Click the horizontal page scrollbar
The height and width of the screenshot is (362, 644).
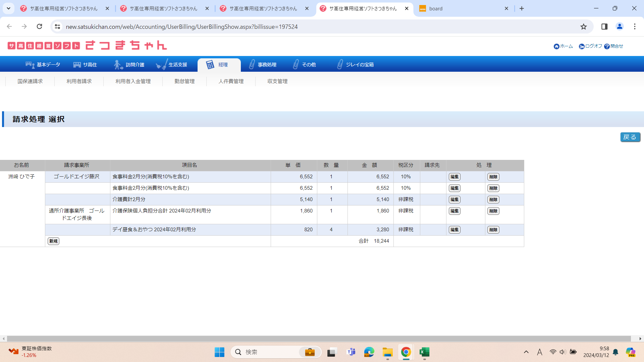(x=319, y=339)
